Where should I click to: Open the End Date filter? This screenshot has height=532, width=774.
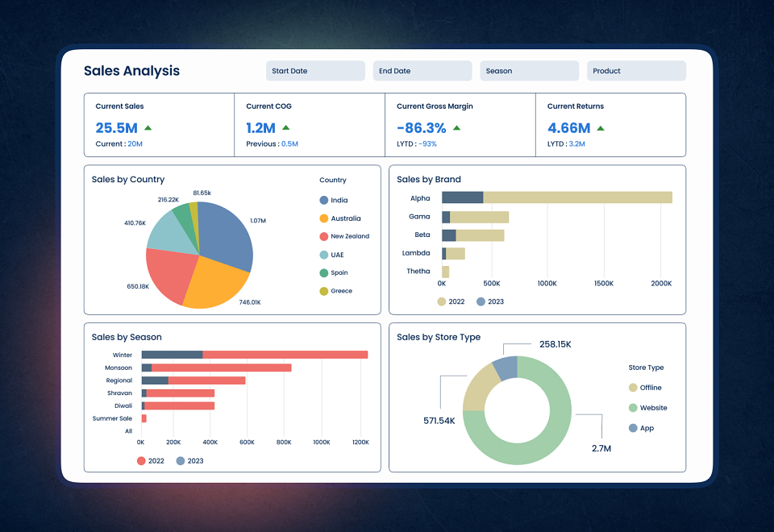[422, 71]
